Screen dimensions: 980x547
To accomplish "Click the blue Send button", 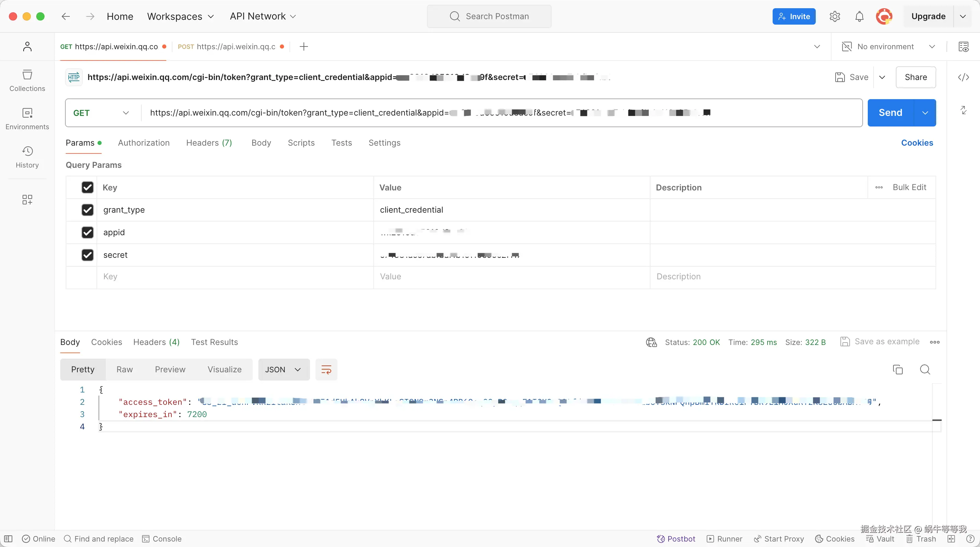I will click(x=890, y=113).
